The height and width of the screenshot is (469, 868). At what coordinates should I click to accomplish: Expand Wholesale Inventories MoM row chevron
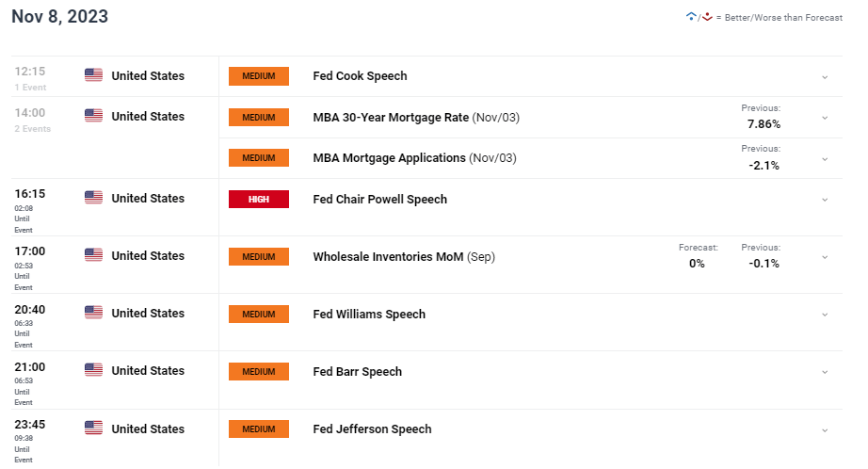click(x=825, y=257)
